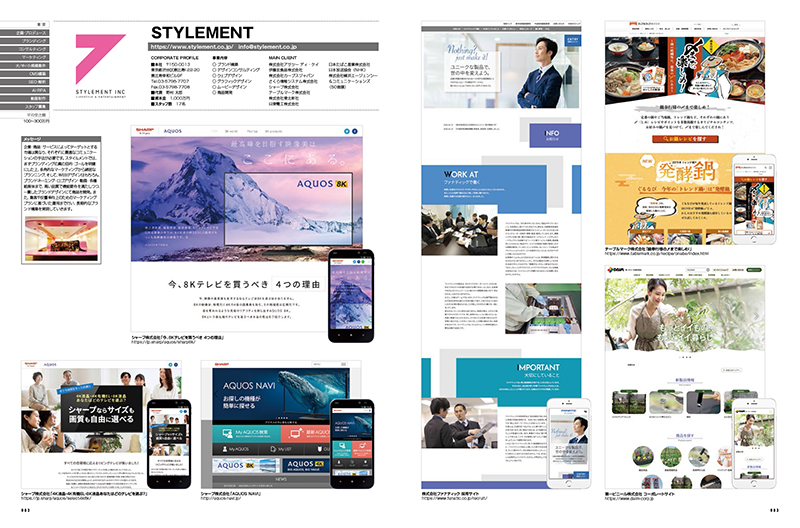
Task: Click the My AQUOS person icon button
Action: [235, 449]
